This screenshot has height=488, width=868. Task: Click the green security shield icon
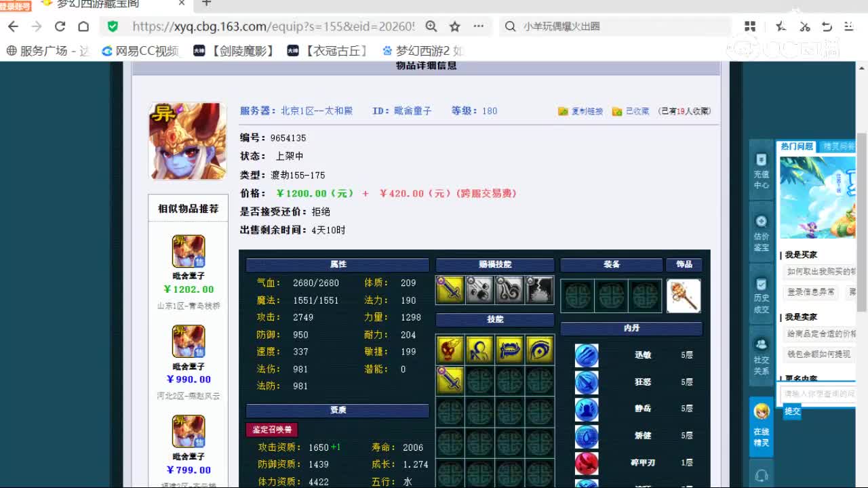coord(113,26)
